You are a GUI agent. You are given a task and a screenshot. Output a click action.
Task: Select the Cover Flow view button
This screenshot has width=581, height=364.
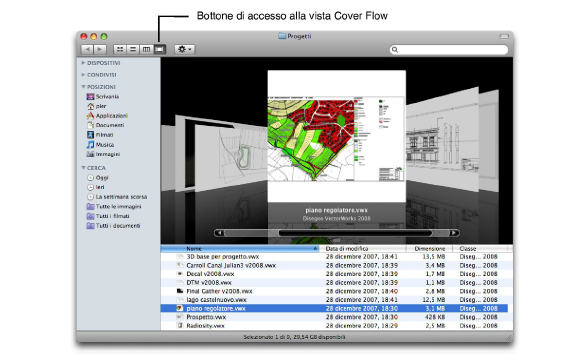click(160, 49)
